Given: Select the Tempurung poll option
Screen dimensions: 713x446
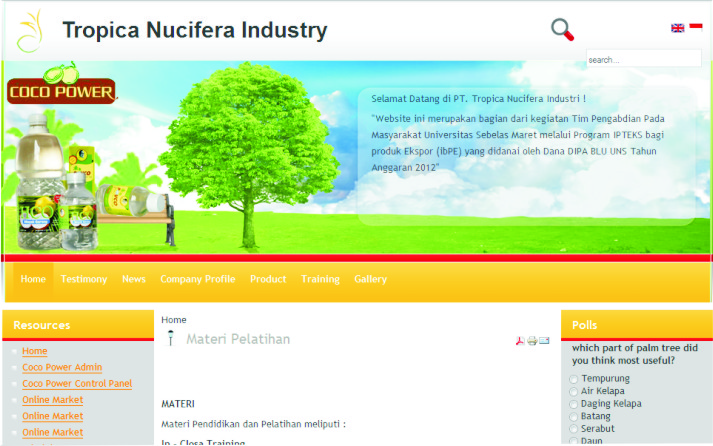Looking at the screenshot, I should pyautogui.click(x=574, y=379).
